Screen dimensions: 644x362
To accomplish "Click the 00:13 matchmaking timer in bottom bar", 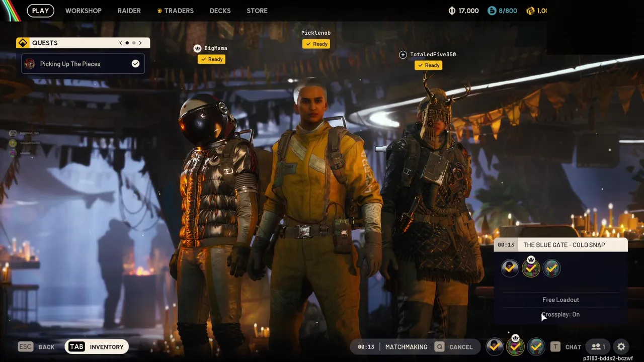I will [x=366, y=347].
